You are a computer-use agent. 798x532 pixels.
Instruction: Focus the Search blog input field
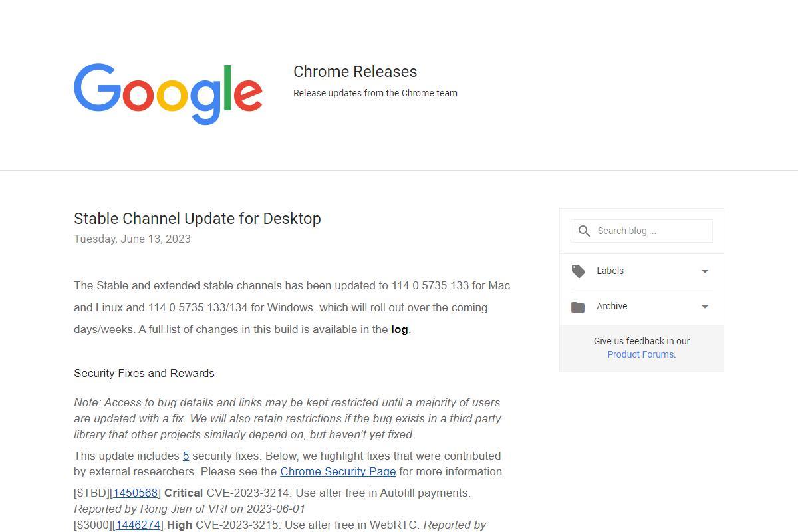tap(642, 231)
